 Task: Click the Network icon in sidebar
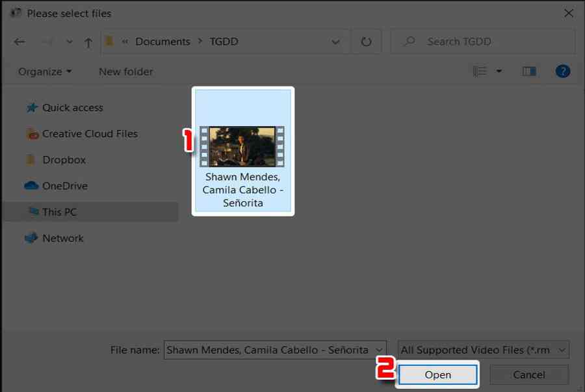pos(31,238)
